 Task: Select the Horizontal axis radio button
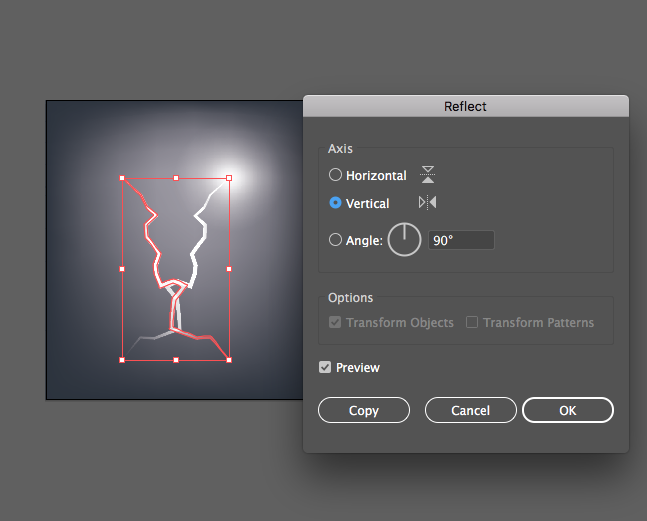coord(335,175)
